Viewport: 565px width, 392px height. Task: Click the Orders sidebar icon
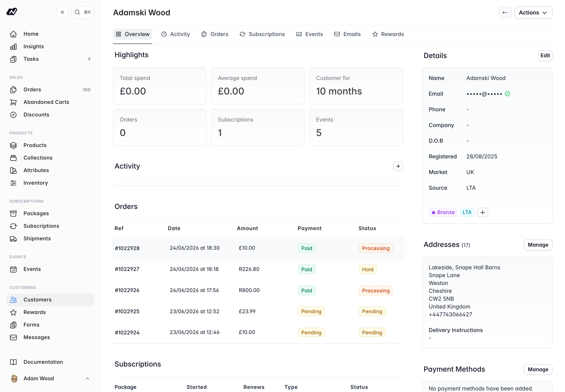coord(13,90)
